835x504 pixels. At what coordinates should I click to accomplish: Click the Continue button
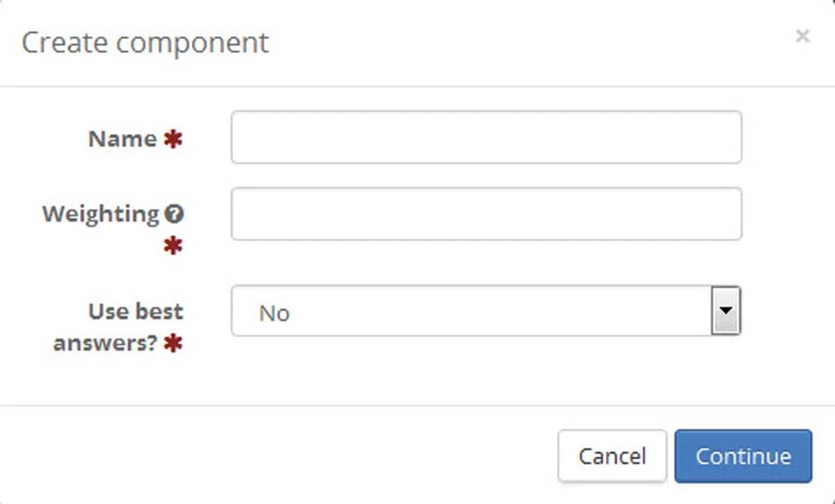tap(742, 456)
